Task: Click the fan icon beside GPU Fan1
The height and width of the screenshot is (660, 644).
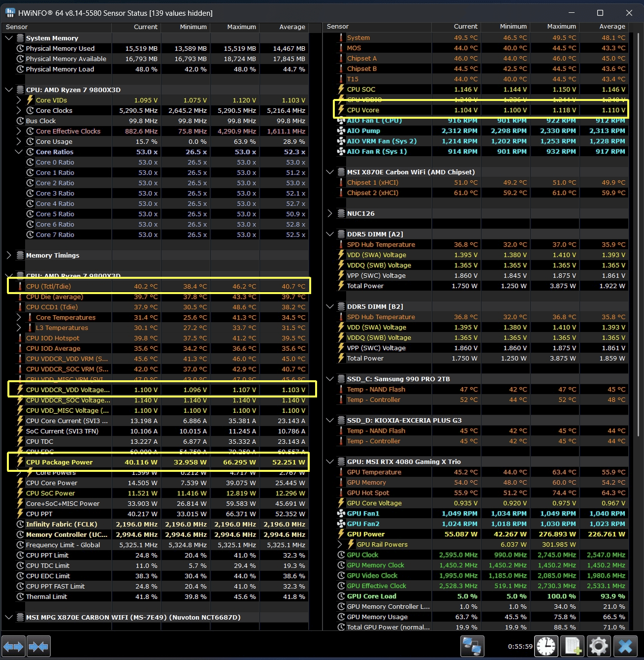Action: (x=341, y=513)
